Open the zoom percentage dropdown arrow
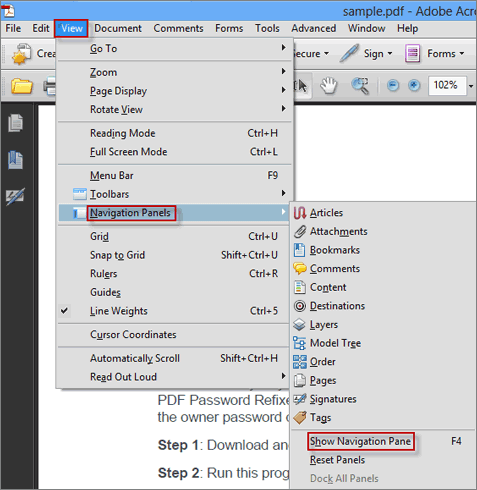This screenshot has width=477, height=490. (471, 86)
